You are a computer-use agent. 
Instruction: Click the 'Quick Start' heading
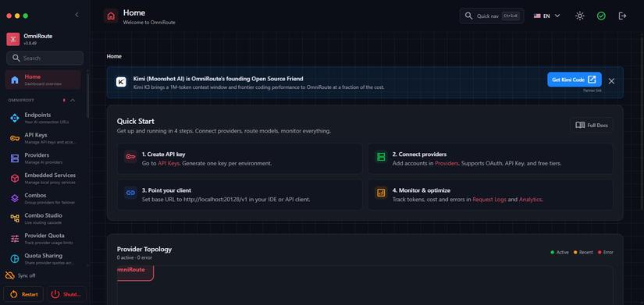click(136, 121)
